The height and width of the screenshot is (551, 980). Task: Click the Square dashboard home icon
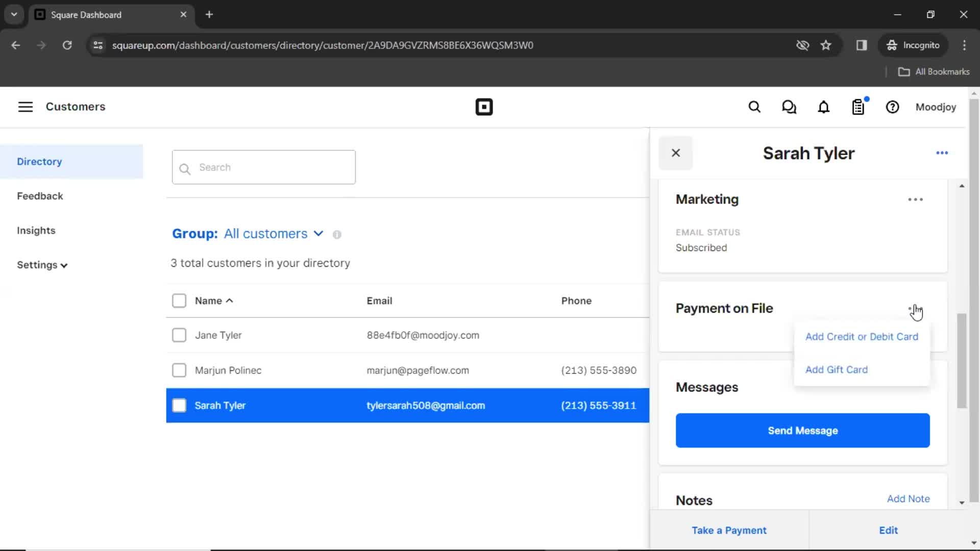[x=484, y=107]
